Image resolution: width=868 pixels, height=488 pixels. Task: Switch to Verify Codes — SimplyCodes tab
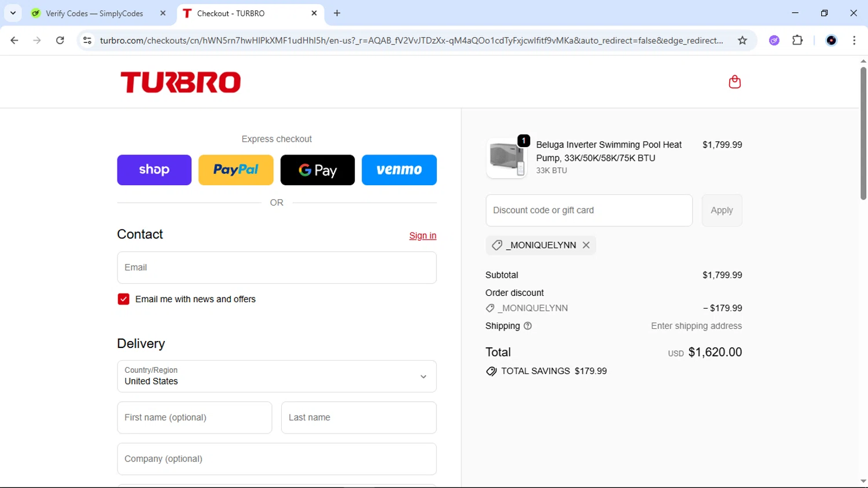(x=94, y=13)
